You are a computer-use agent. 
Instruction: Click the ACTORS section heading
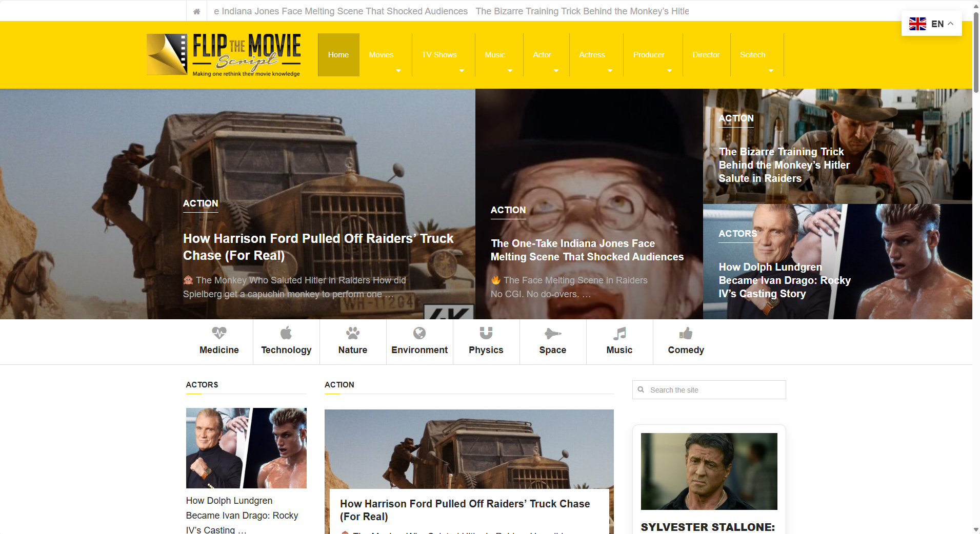[202, 385]
